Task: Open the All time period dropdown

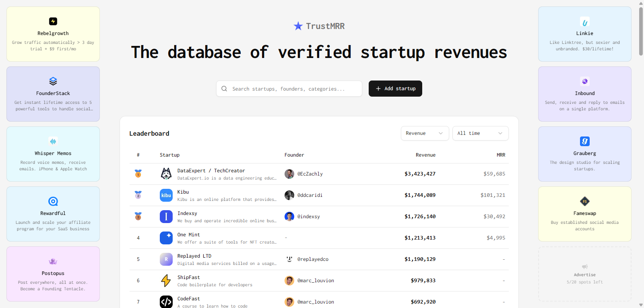Action: point(480,133)
